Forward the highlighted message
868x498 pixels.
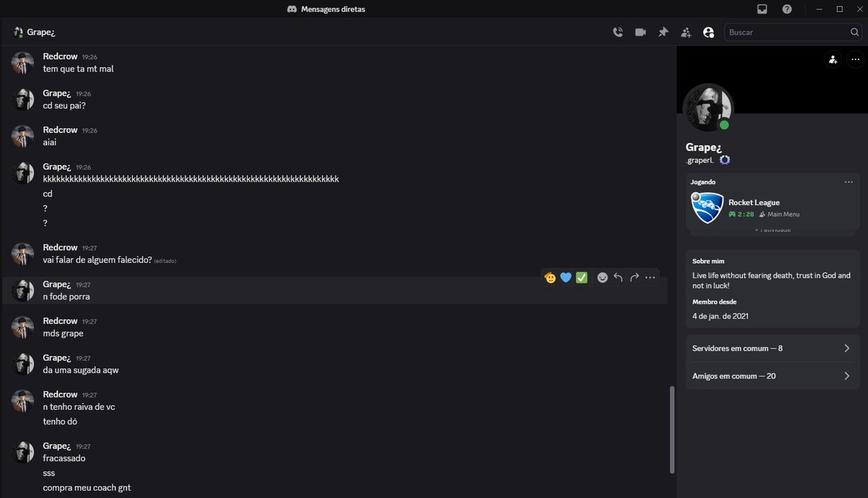coord(634,277)
